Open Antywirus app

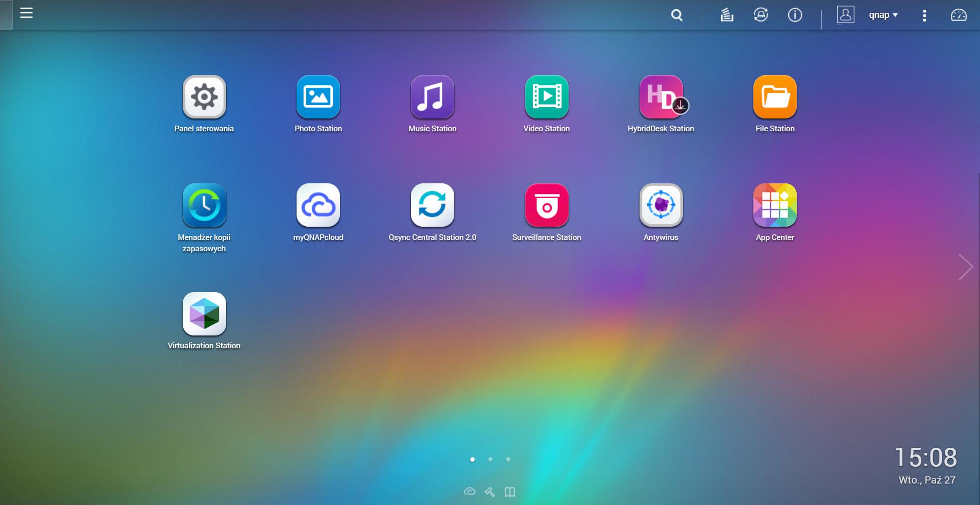point(660,205)
